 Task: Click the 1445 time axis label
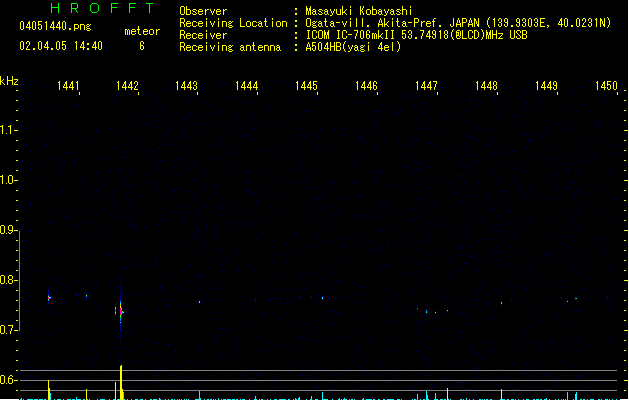pyautogui.click(x=306, y=86)
